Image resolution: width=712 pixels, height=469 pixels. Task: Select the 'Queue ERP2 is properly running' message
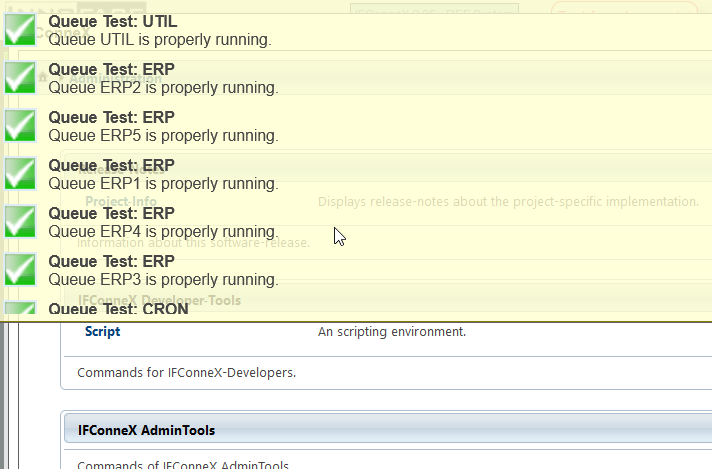(163, 88)
